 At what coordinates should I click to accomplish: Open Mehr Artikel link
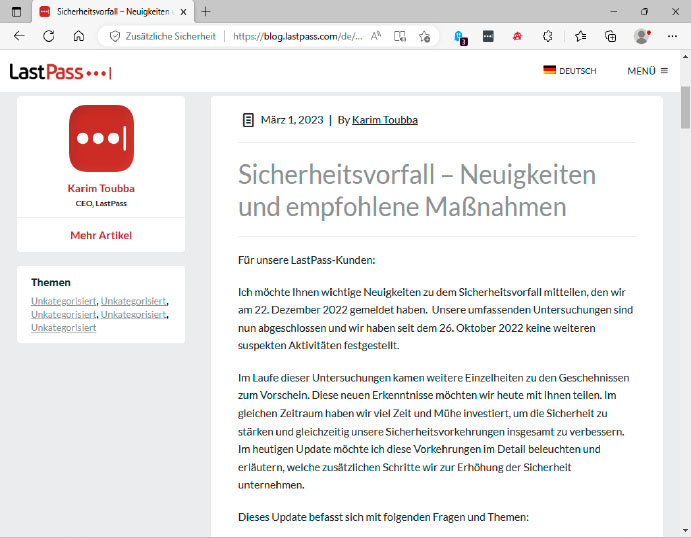tap(101, 235)
